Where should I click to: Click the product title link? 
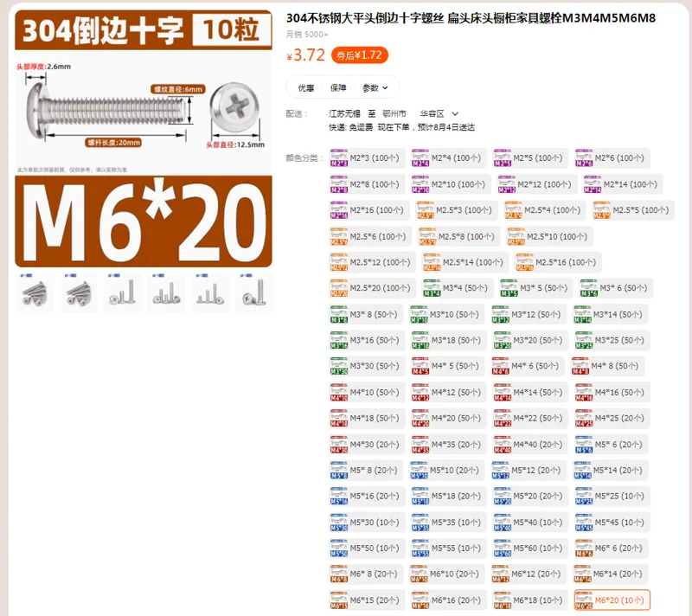pos(471,18)
